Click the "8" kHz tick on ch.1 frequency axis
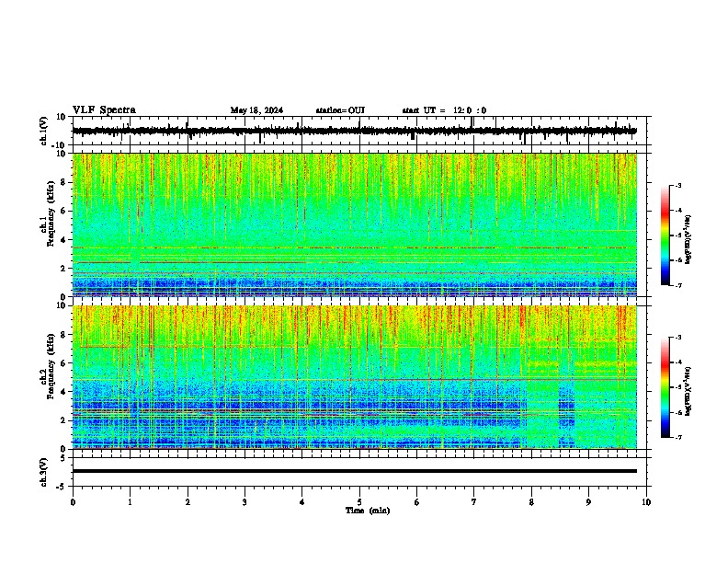Screen dimensions: 728x563 64,182
